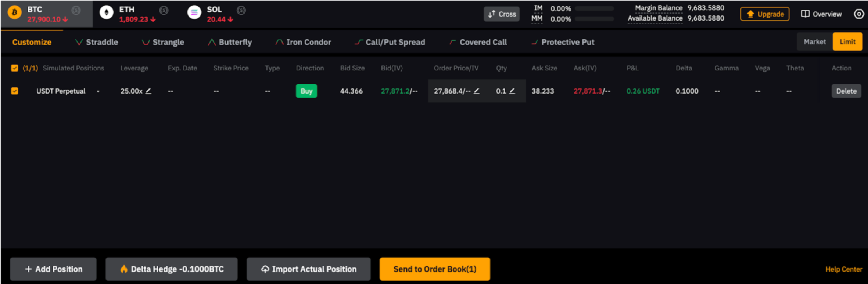Screen dimensions: 868x284
Task: Select the Butterfly strategy icon
Action: (211, 42)
